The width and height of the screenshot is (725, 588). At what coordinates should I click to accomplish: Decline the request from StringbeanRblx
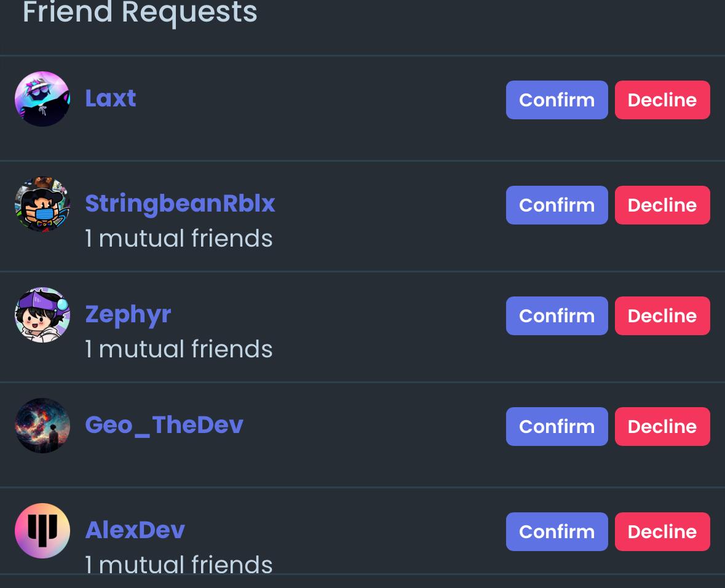(x=662, y=205)
